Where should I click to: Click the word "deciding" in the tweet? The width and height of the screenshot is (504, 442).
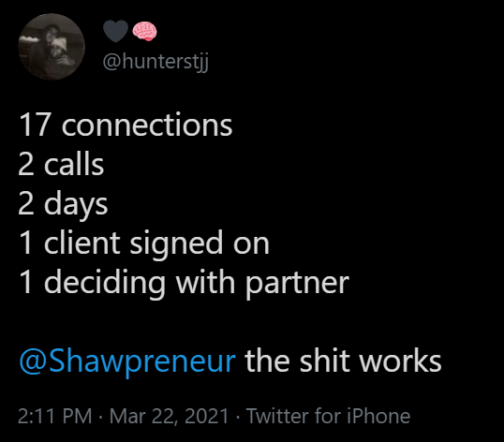(105, 284)
